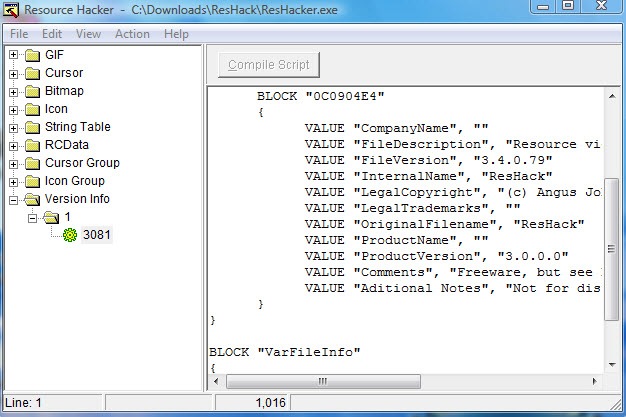Select the Icon Group folder icon
Image resolution: width=626 pixels, height=417 pixels.
point(32,181)
